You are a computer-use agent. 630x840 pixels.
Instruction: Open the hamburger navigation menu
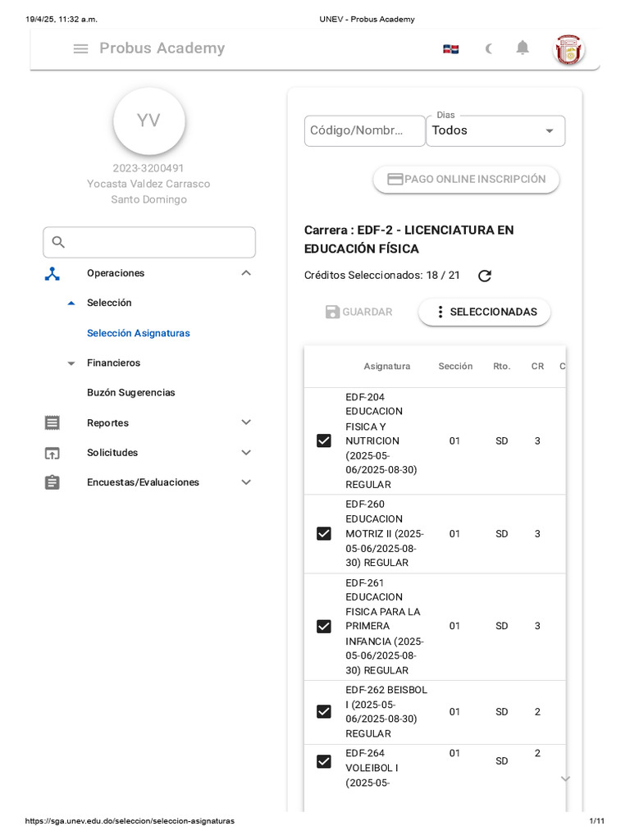point(80,48)
